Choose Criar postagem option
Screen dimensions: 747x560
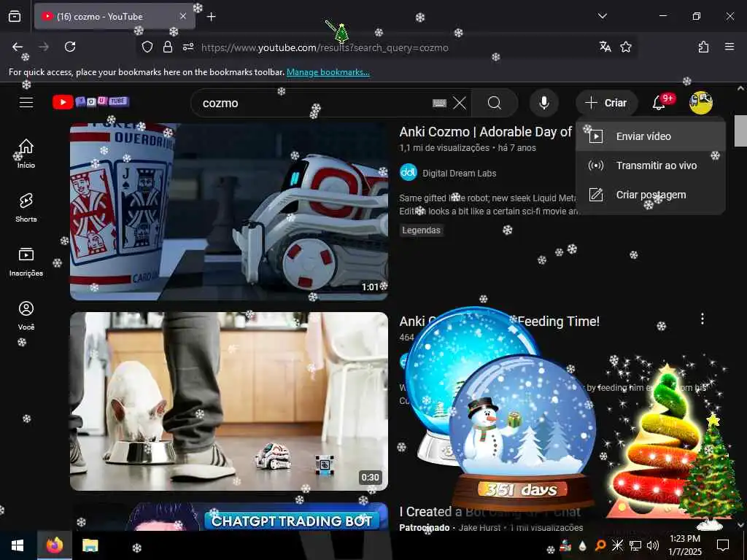pyautogui.click(x=650, y=195)
